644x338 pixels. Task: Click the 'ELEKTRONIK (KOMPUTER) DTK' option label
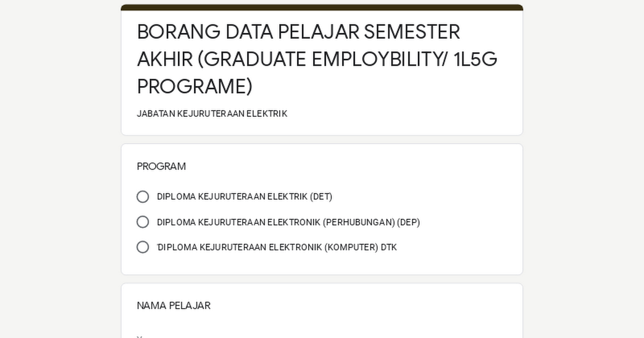point(333,247)
